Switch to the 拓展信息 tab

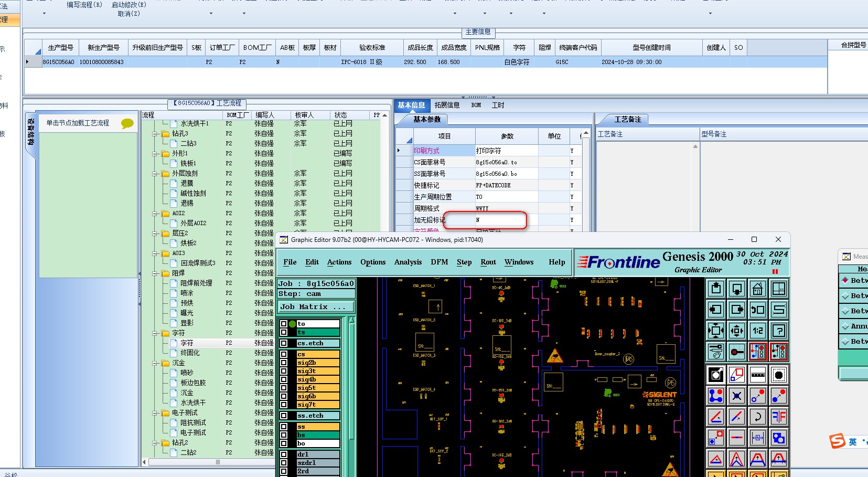(447, 105)
